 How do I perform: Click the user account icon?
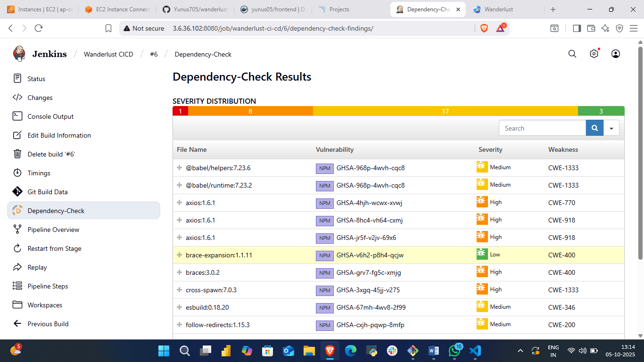pyautogui.click(x=615, y=54)
